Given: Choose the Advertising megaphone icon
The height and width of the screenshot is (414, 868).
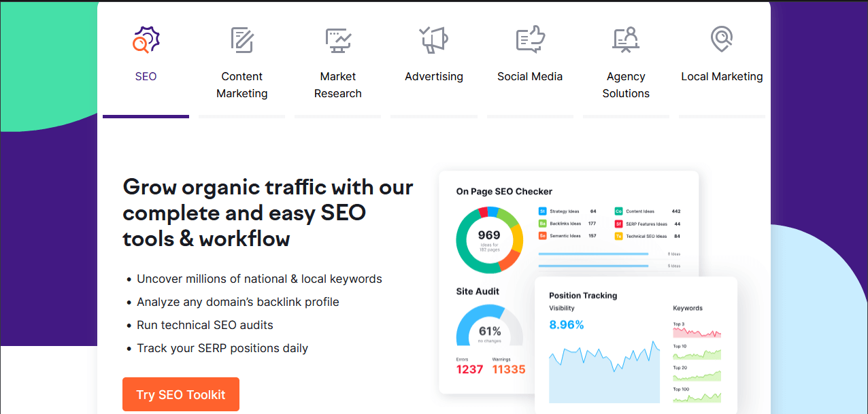Looking at the screenshot, I should coord(433,39).
